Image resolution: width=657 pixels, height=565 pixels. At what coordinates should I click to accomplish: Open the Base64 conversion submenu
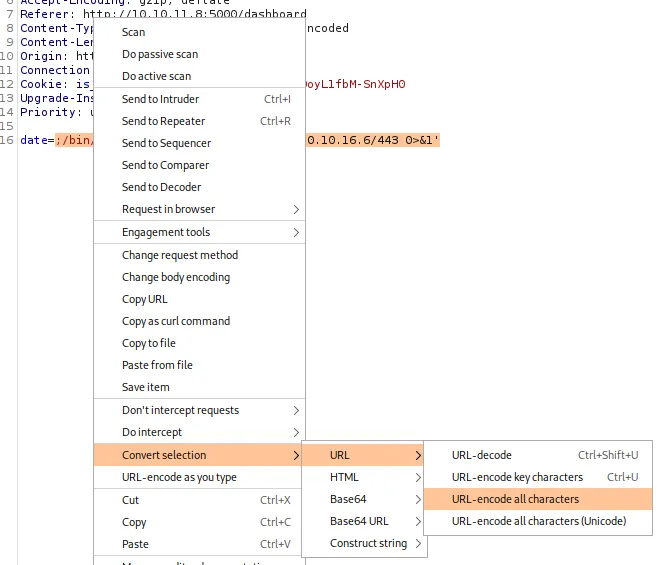(x=363, y=499)
